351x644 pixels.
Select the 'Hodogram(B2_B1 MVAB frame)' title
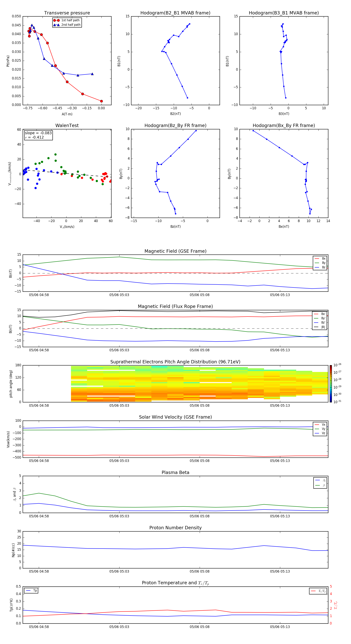[x=175, y=13]
